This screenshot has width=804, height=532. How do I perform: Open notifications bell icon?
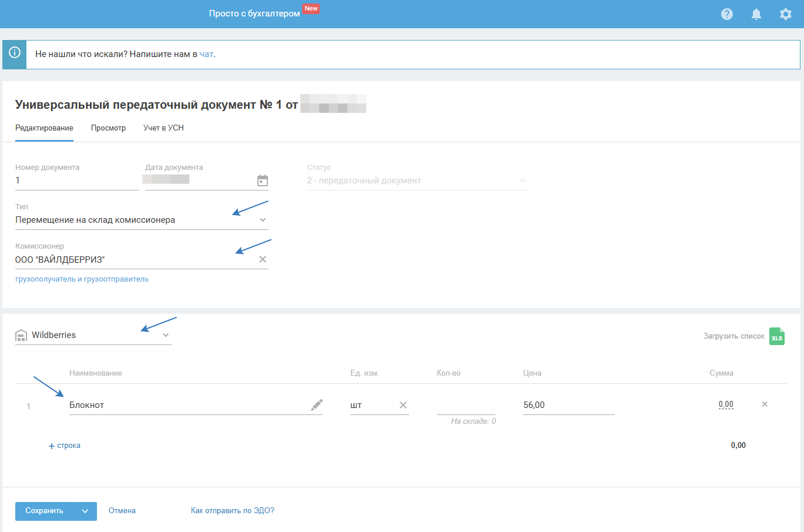point(756,14)
